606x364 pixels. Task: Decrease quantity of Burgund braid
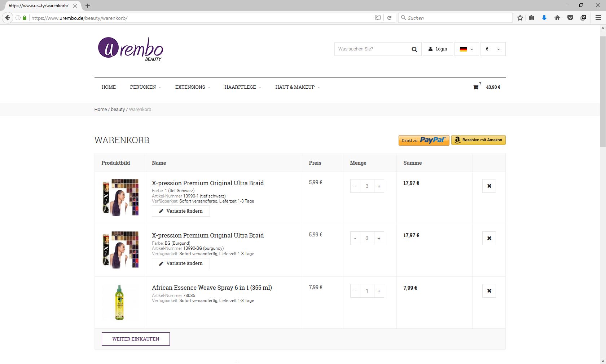point(355,238)
